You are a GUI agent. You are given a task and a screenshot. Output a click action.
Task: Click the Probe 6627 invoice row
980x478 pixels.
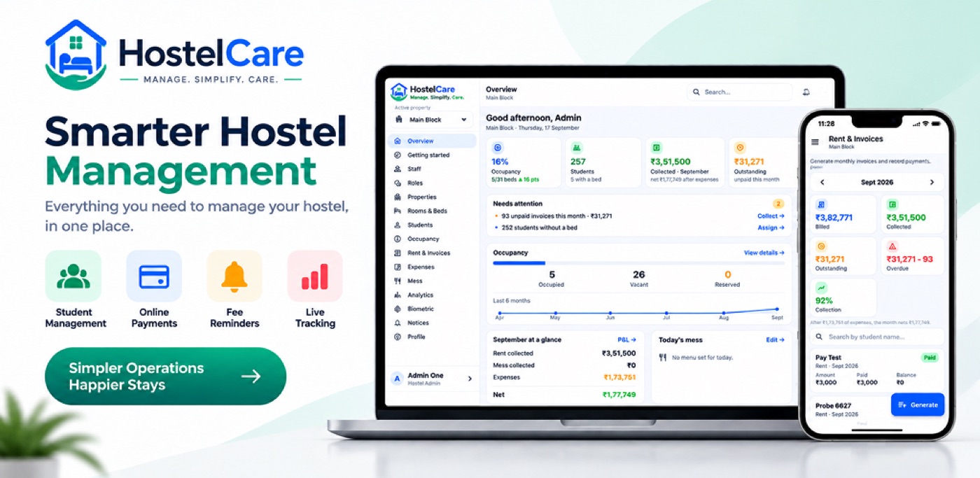coord(850,409)
